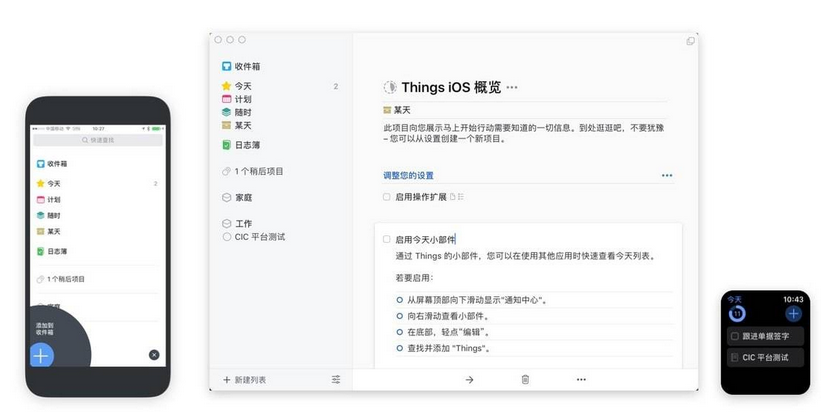Toggle checklist item 从屏幕顶部向下滑动

pos(399,300)
